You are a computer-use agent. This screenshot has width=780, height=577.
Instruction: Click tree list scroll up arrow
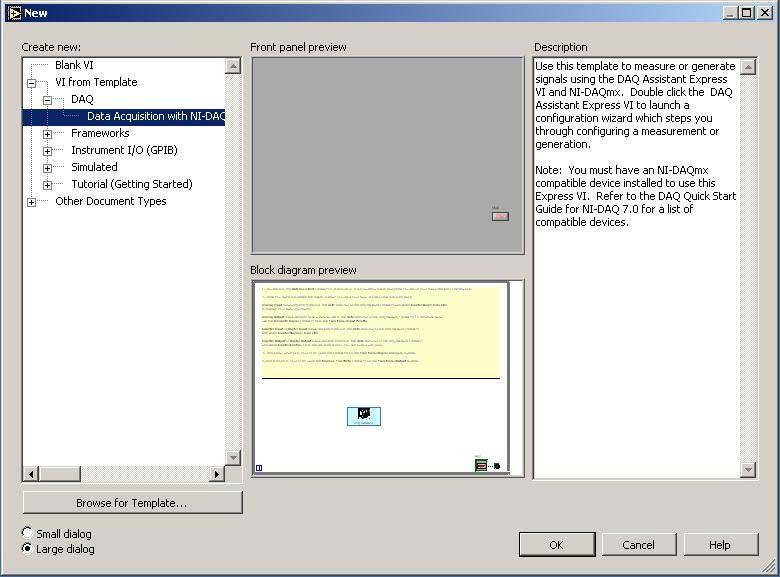(x=233, y=66)
